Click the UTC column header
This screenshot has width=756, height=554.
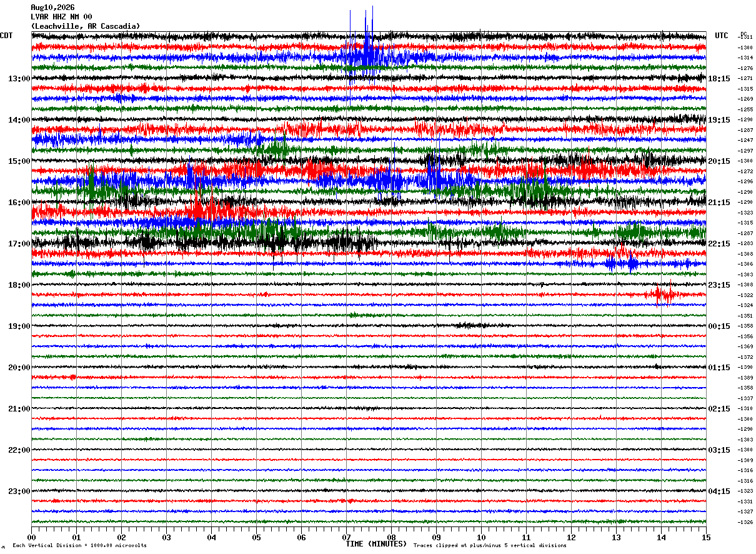pyautogui.click(x=722, y=36)
